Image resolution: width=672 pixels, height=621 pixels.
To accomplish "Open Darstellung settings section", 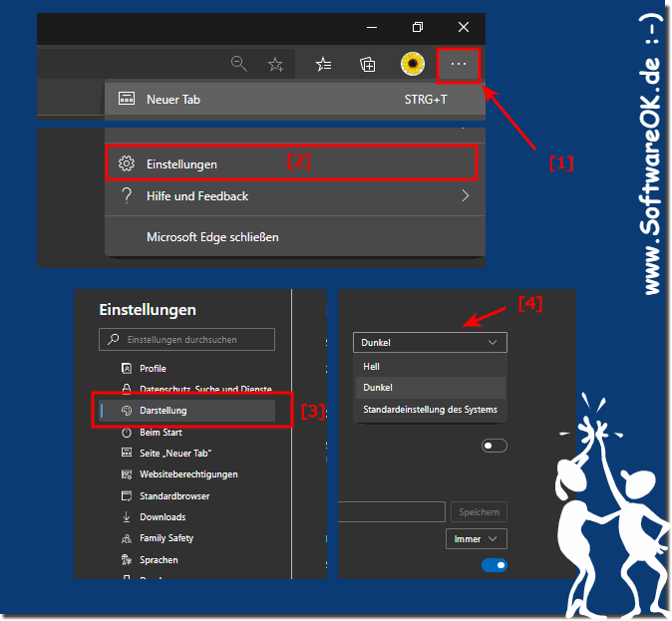I will point(186,410).
